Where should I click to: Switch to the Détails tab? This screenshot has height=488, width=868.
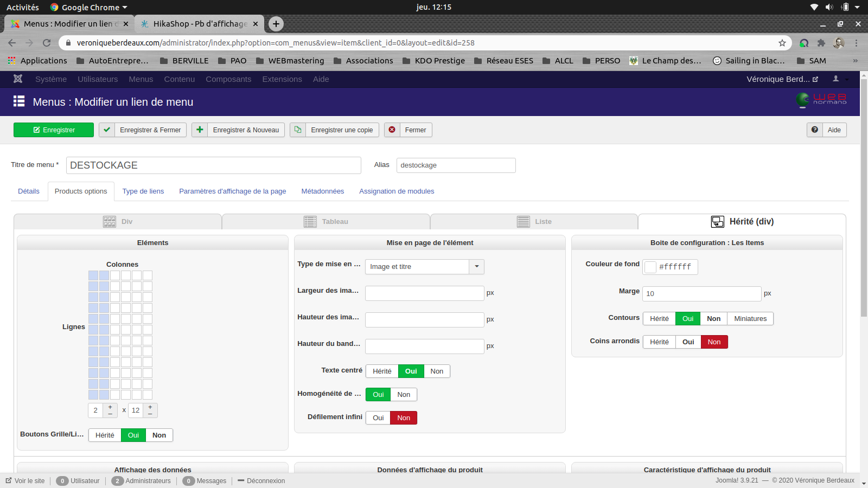click(29, 191)
